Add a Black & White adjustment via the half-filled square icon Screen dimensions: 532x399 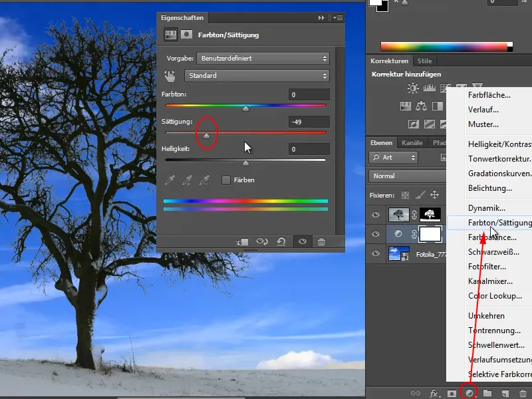[x=438, y=106]
